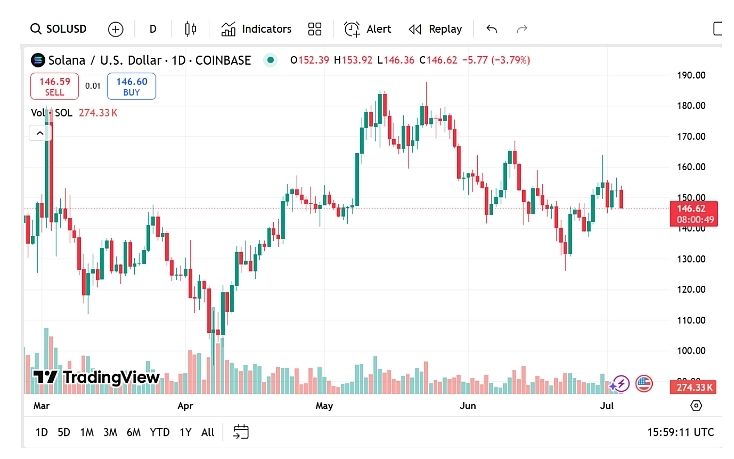This screenshot has height=459, width=734.
Task: Click the lightning bolt event marker
Action: (x=620, y=383)
